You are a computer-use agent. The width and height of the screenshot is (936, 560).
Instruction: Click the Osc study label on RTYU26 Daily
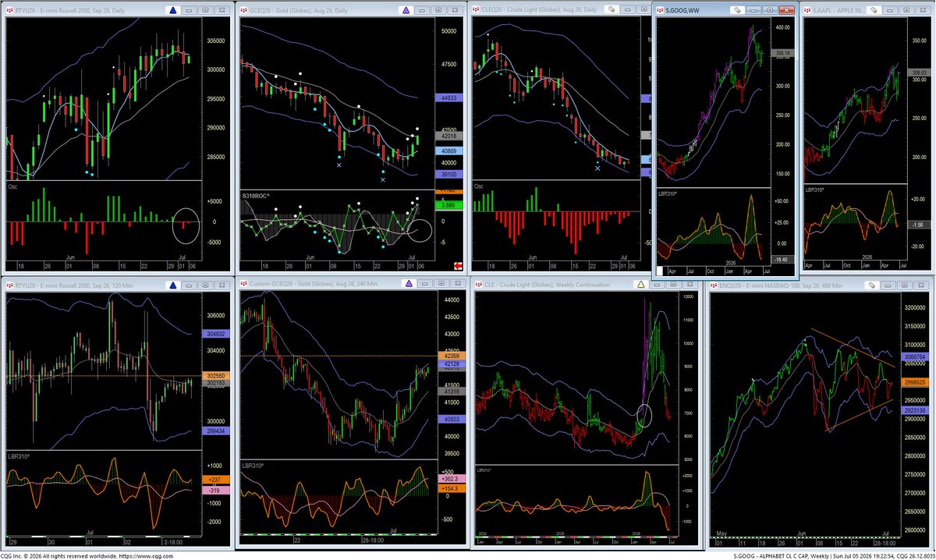(13, 186)
